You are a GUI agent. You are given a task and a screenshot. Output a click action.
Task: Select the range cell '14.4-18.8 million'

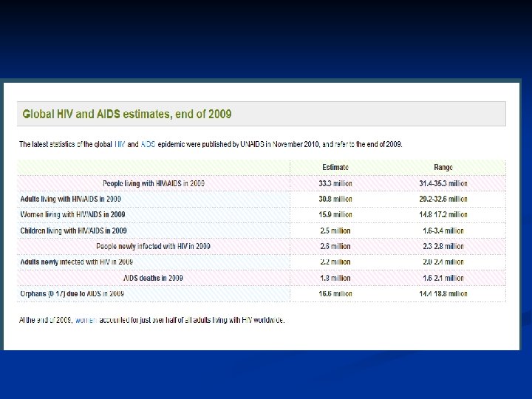(443, 293)
